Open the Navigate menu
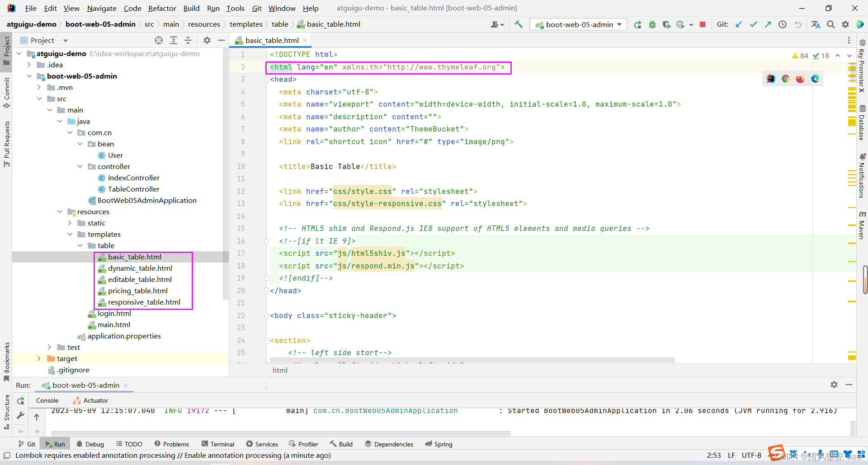The image size is (868, 465). (102, 8)
